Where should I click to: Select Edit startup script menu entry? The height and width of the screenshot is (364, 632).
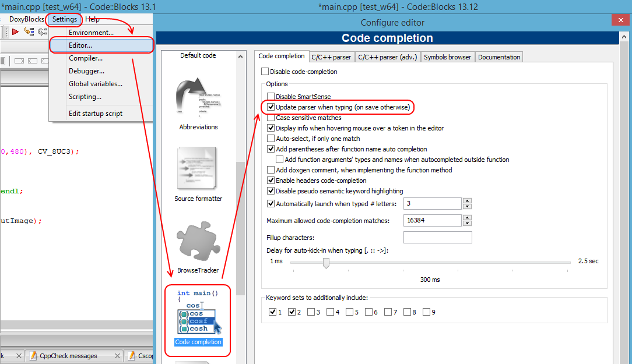coord(101,114)
